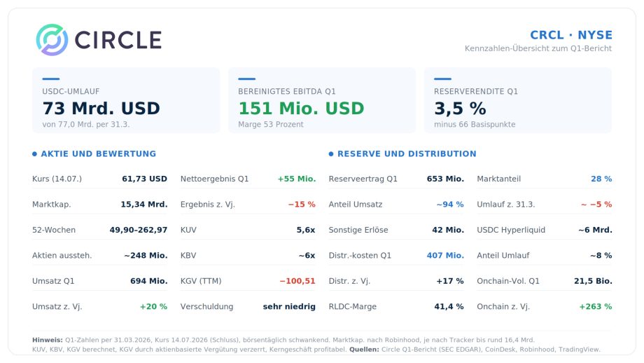Image resolution: width=644 pixels, height=363 pixels.
Task: Open the Reserverendite 3,5 % card
Action: [518, 100]
